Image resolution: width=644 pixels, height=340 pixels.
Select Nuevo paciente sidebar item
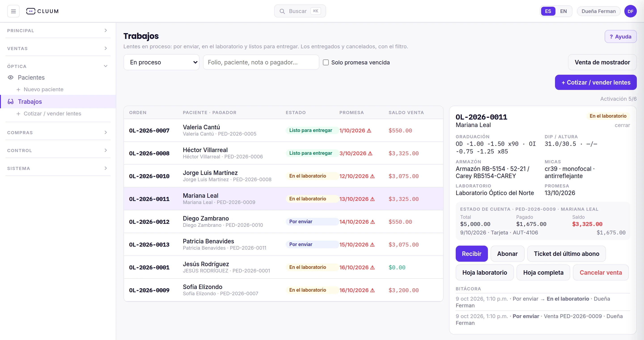58,89
